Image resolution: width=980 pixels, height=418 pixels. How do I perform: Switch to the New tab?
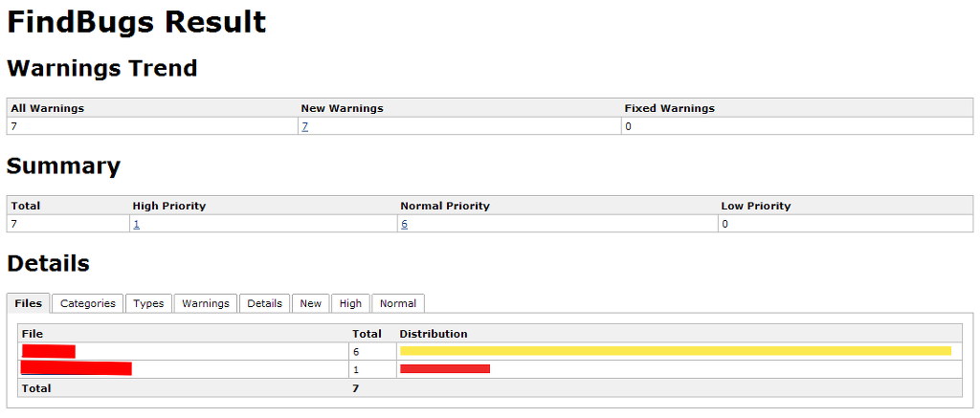point(310,303)
